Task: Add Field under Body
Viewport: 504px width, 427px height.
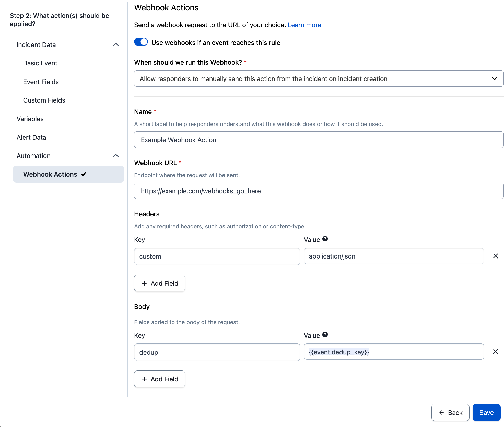Action: (x=160, y=379)
